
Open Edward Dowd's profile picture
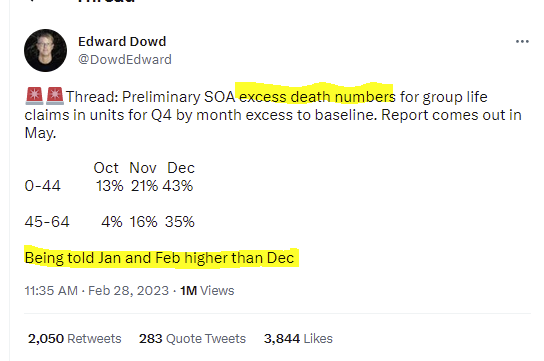45,51
